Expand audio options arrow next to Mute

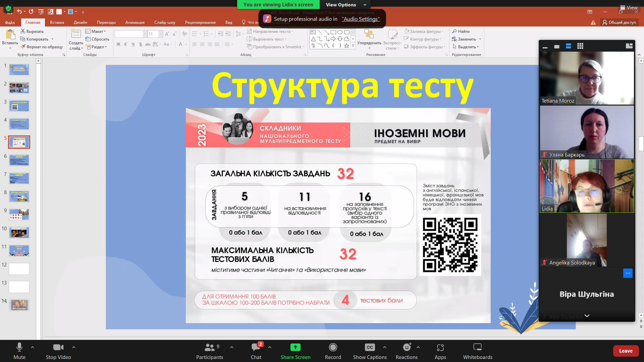[x=33, y=347]
